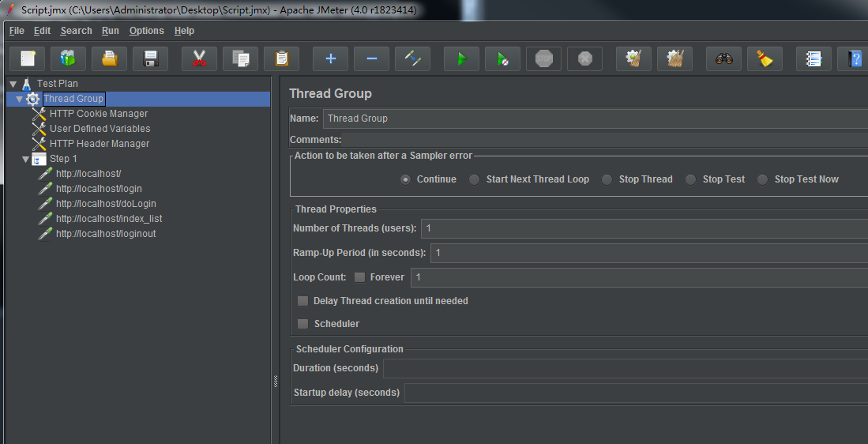Image resolution: width=868 pixels, height=444 pixels.
Task: Open the File menu
Action: pos(17,31)
